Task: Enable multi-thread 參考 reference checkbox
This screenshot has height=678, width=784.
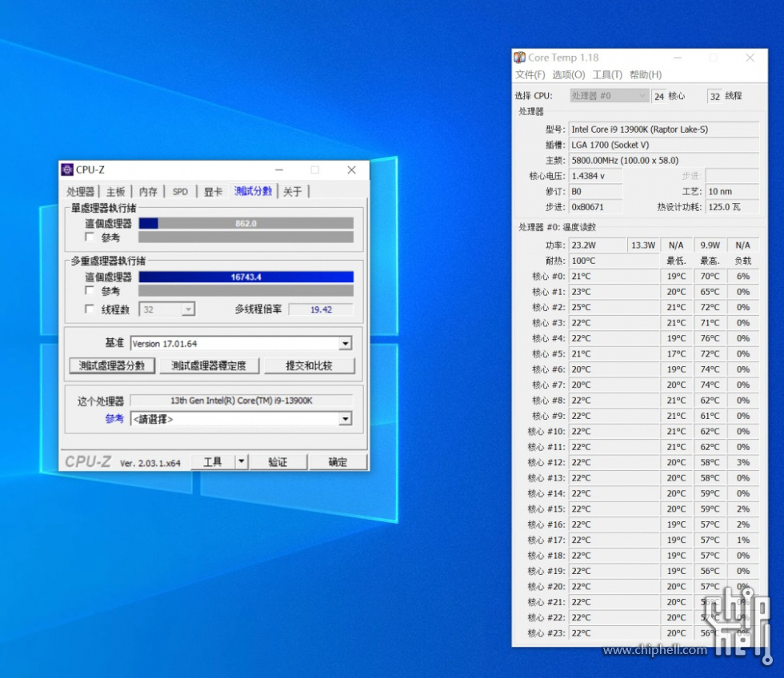Action: click(x=90, y=290)
